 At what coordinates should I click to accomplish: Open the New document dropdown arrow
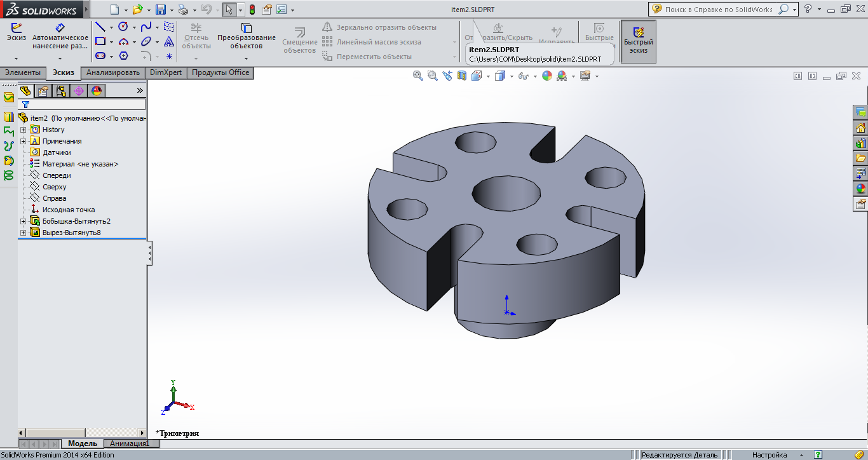pos(126,10)
